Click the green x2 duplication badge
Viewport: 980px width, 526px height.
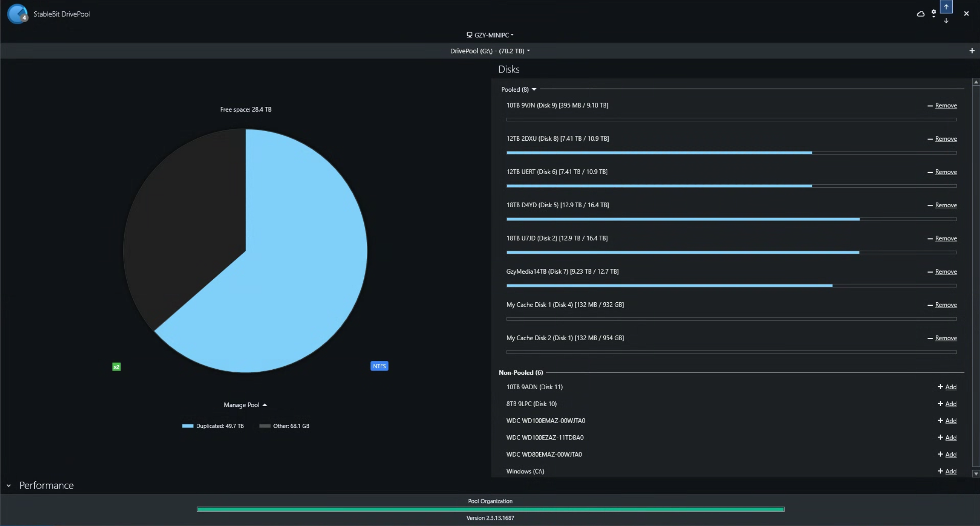coord(116,367)
